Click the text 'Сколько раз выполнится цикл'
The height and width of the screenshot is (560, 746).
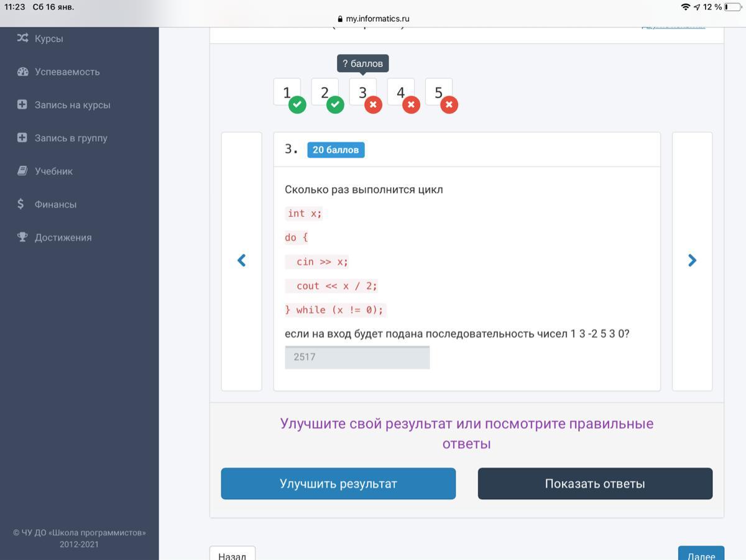click(x=364, y=190)
